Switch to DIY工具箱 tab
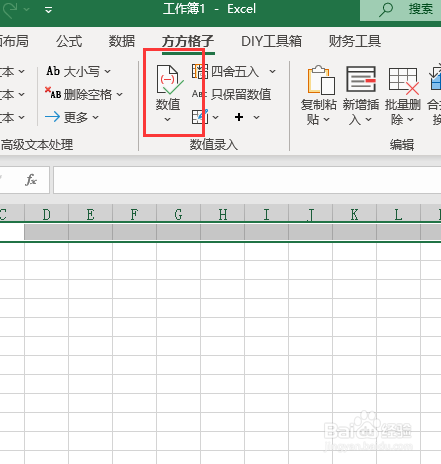Screen dimensions: 441x464 pyautogui.click(x=271, y=42)
